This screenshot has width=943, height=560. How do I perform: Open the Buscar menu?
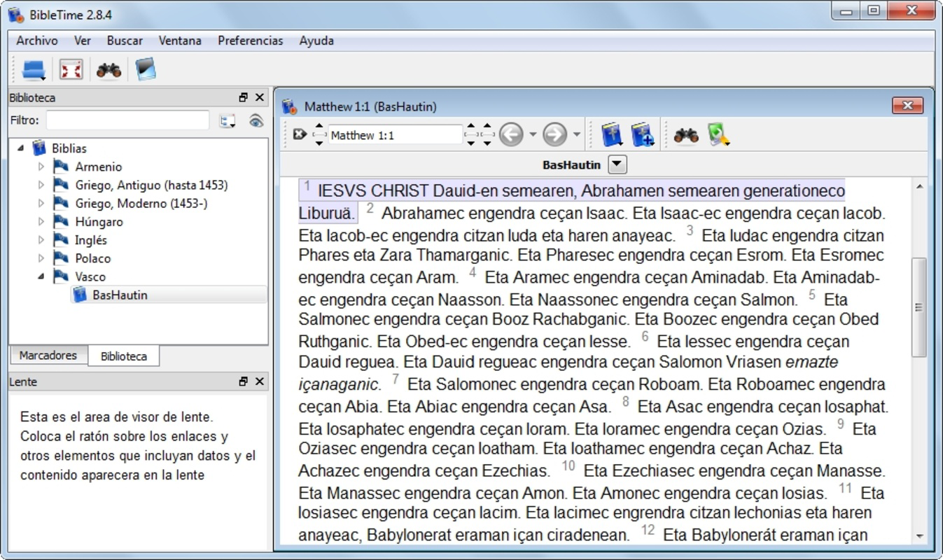(125, 41)
